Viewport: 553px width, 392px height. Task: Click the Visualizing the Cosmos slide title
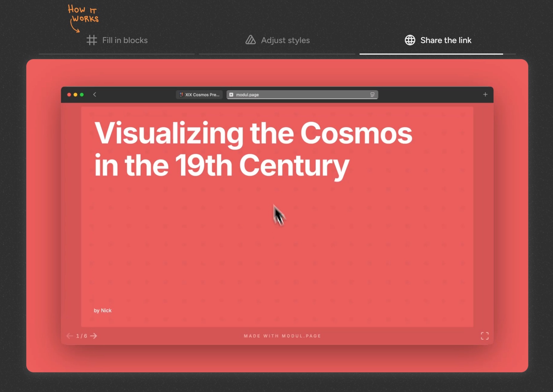click(253, 149)
